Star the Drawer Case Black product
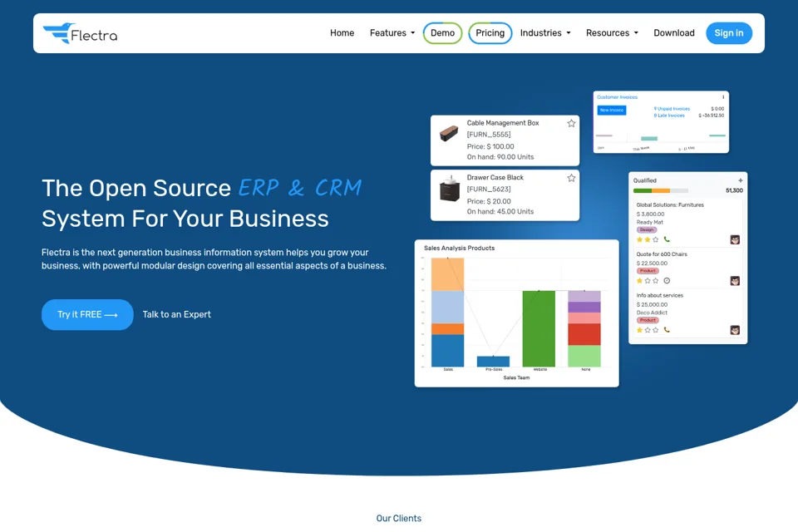Image resolution: width=798 pixels, height=532 pixels. [x=571, y=178]
